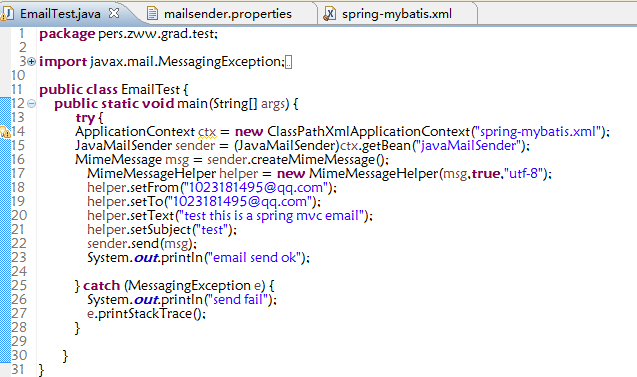Viewport: 637px width, 377px height.
Task: Click "spring-mybatis.xml" string literal in code
Action: click(x=538, y=132)
